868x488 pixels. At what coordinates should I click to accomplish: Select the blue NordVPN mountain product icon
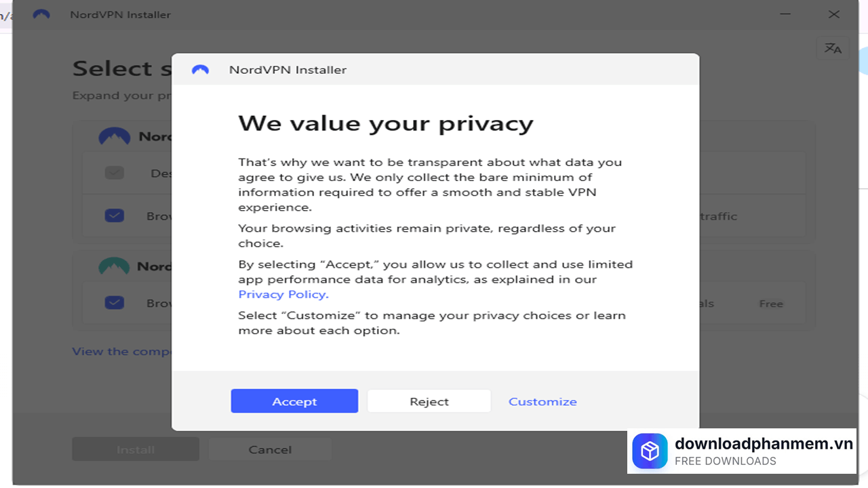tap(115, 136)
